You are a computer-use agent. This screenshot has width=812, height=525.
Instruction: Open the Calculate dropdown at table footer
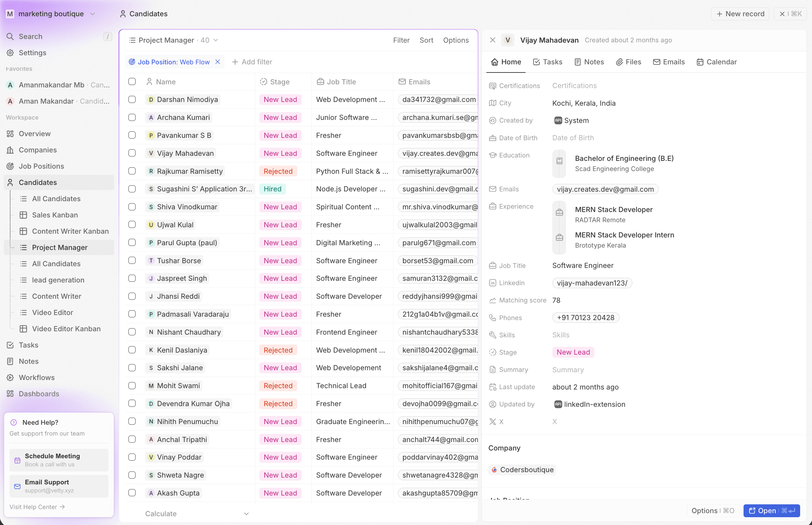click(x=197, y=514)
